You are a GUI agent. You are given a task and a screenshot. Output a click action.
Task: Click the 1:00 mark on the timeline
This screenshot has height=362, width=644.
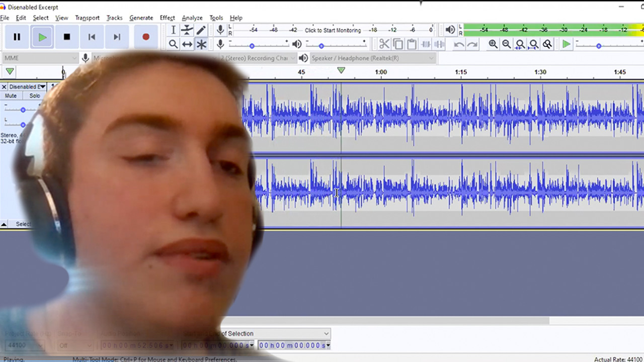pyautogui.click(x=381, y=72)
